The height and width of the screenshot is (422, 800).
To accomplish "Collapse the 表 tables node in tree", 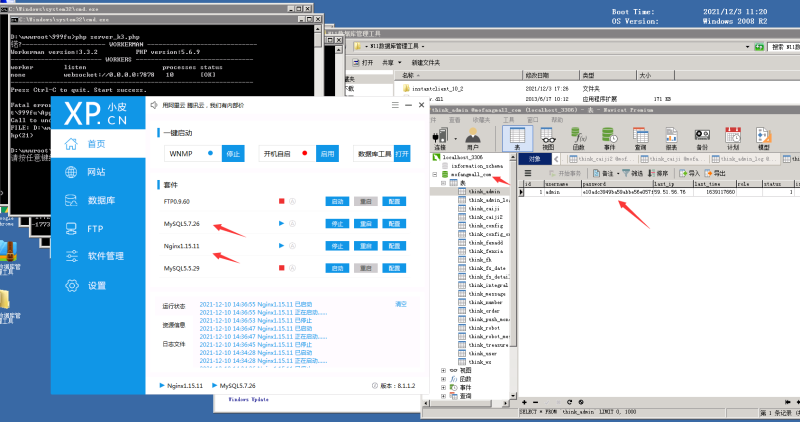I will coord(443,183).
